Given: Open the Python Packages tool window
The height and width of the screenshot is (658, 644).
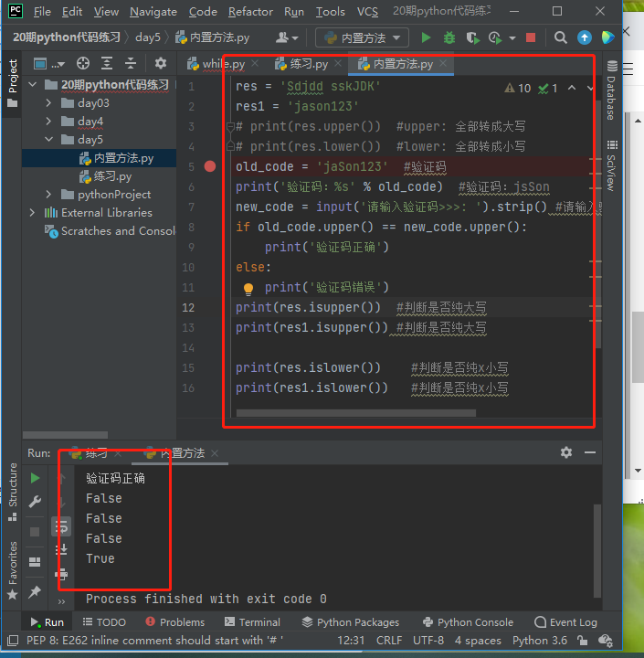Looking at the screenshot, I should (351, 622).
